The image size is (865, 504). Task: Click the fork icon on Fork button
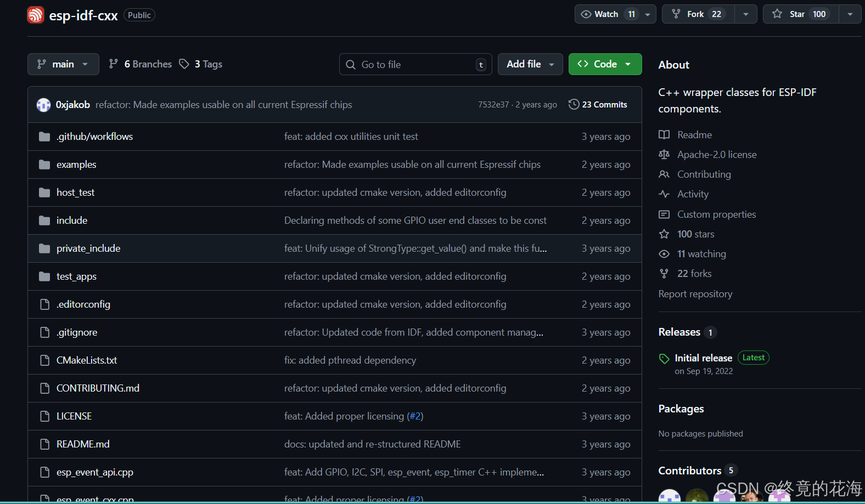[x=676, y=14]
